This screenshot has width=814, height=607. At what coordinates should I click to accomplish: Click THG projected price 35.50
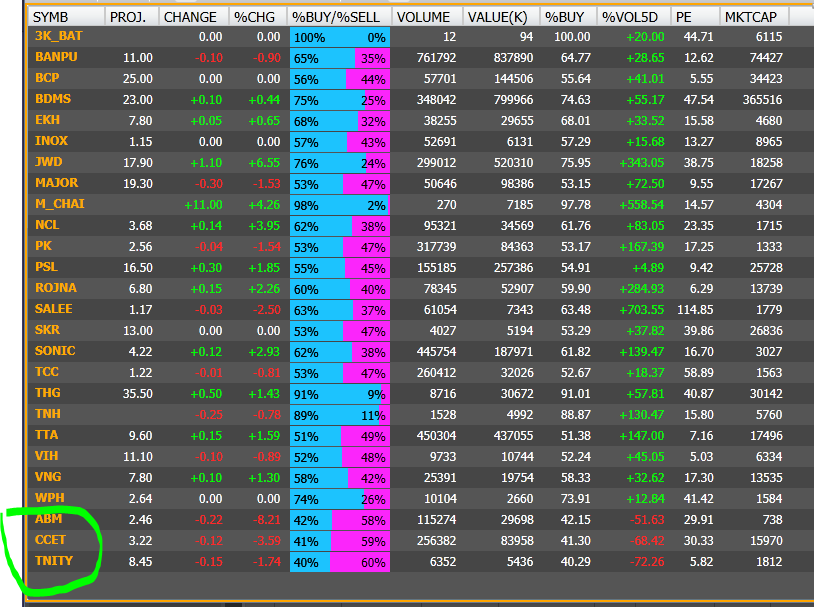tap(138, 394)
